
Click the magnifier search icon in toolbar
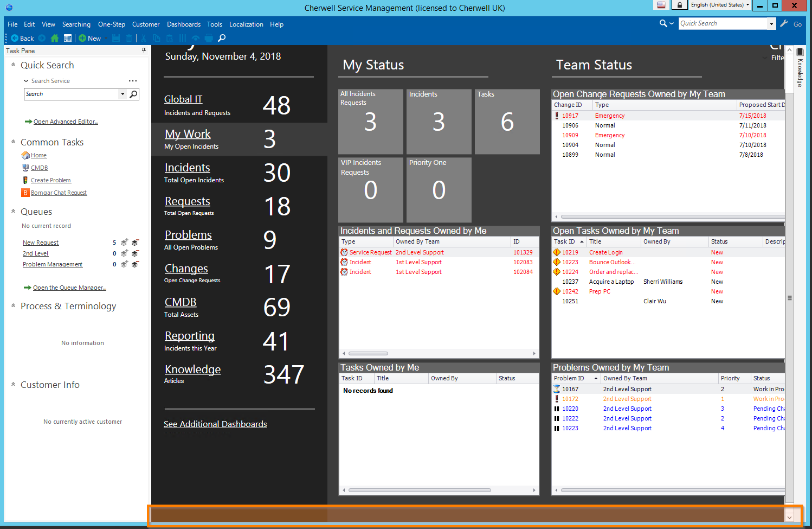click(x=222, y=39)
